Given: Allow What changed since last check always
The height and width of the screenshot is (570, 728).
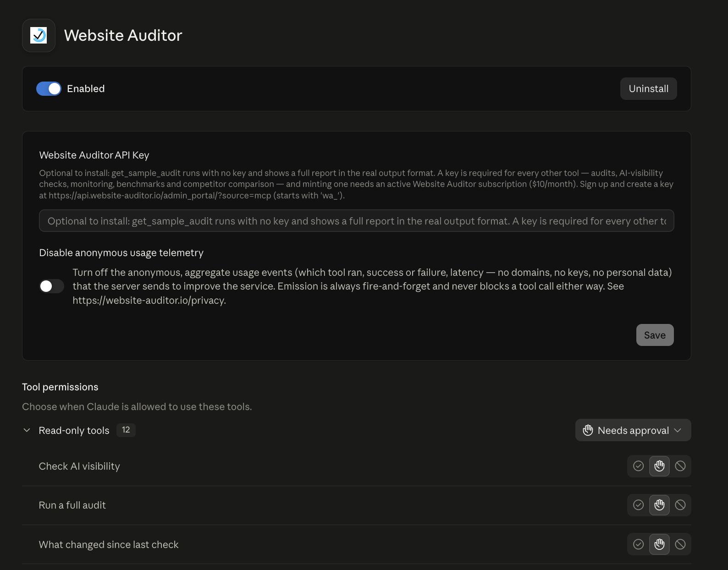Looking at the screenshot, I should pyautogui.click(x=638, y=544).
